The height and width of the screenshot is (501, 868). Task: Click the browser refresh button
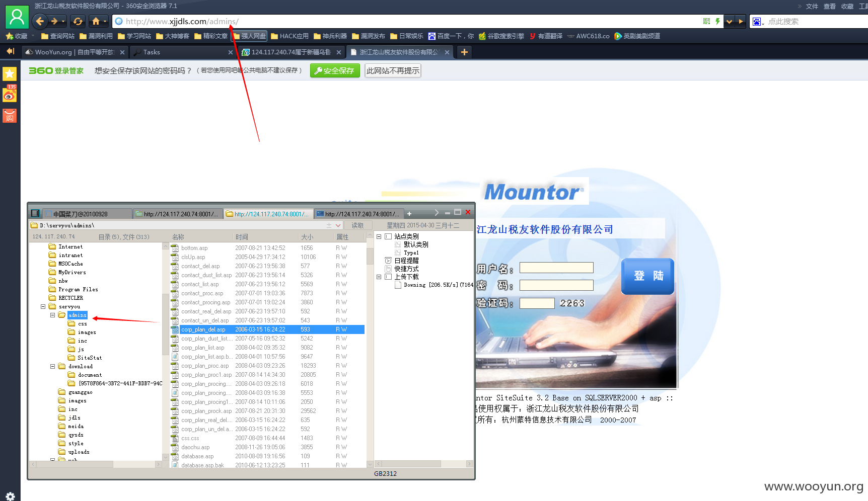pos(78,21)
